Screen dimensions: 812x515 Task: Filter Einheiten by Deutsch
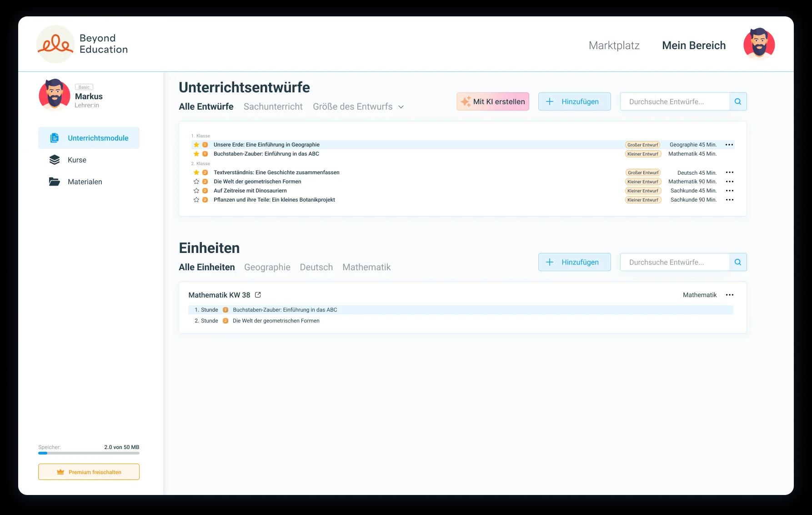coord(316,267)
